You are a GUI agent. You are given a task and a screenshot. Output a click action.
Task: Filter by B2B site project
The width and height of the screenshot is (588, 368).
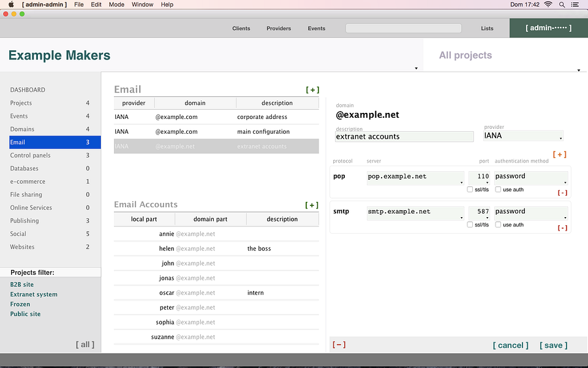(22, 285)
